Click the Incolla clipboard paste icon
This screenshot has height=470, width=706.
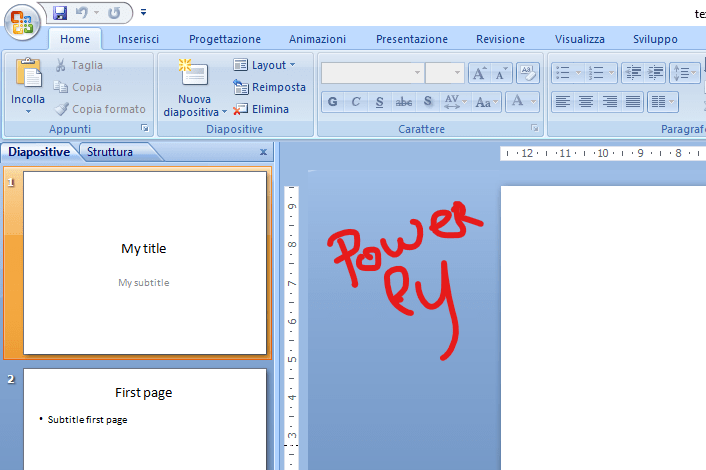pyautogui.click(x=28, y=73)
